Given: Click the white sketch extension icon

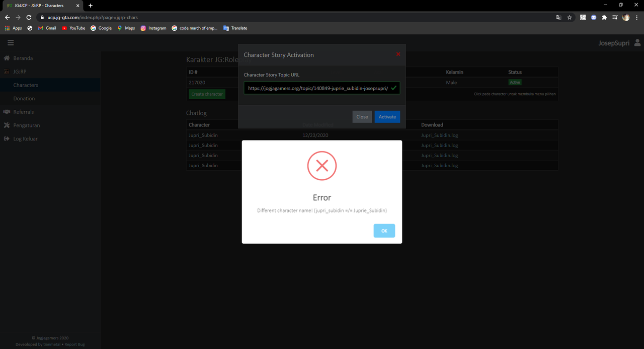Looking at the screenshot, I should pos(583,17).
